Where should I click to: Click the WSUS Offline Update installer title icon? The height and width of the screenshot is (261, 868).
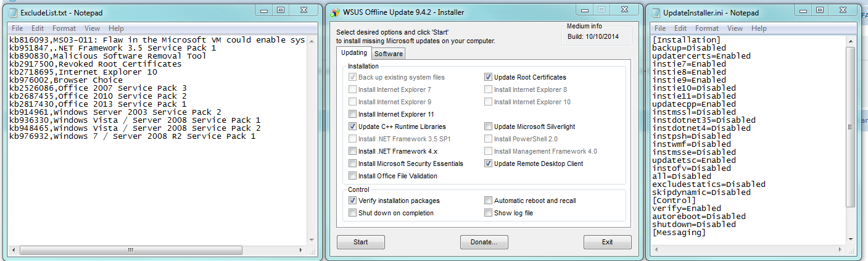point(336,12)
